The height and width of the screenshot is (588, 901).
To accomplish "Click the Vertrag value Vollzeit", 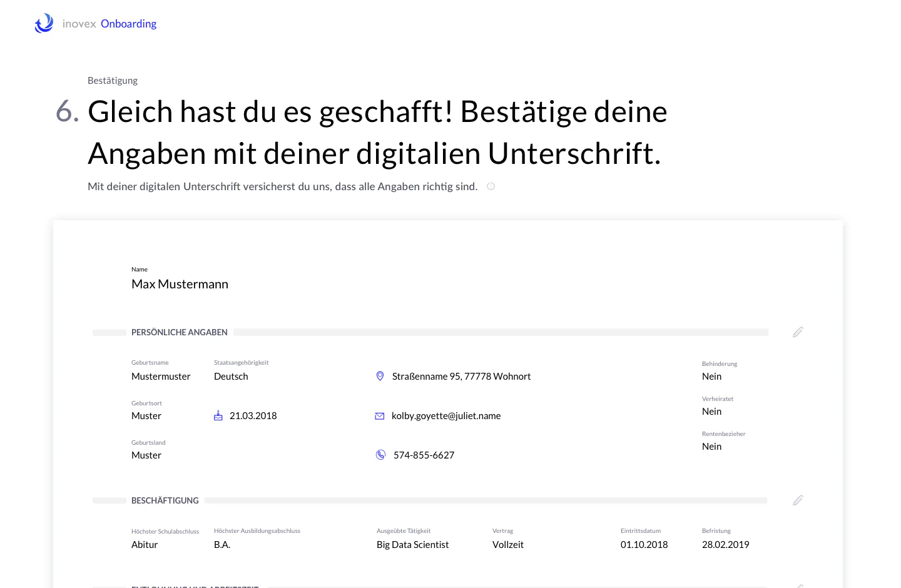I will coord(508,545).
